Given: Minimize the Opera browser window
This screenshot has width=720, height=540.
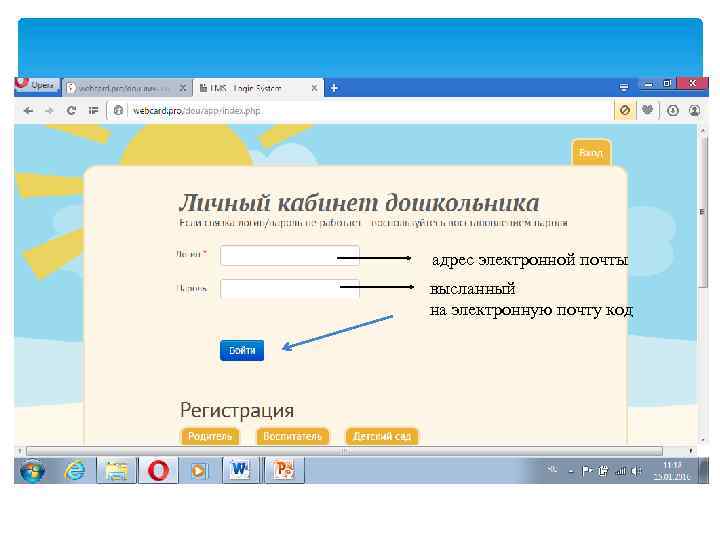Looking at the screenshot, I should point(648,84).
